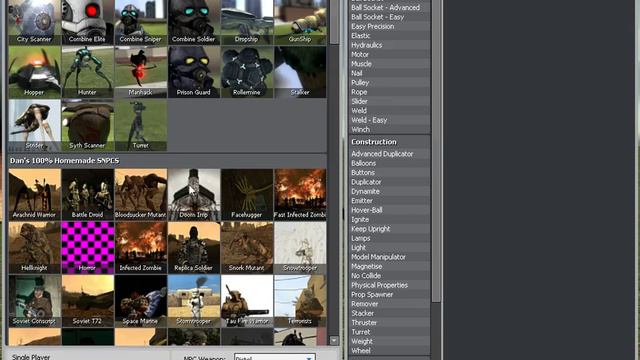640x360 pixels.
Task: Select the Thruster tool
Action: (390, 323)
